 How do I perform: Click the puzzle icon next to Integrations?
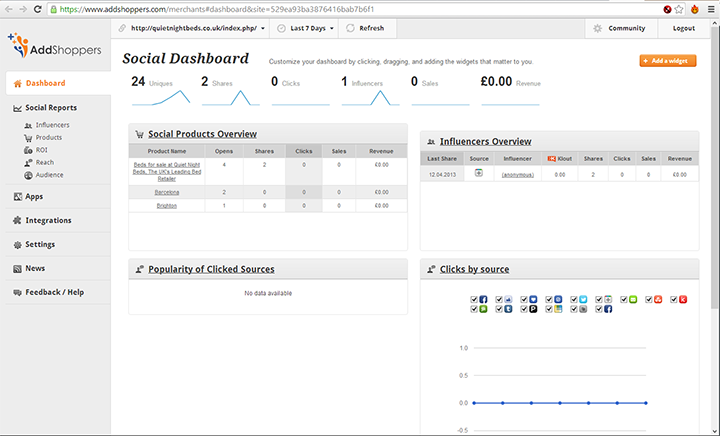17,220
